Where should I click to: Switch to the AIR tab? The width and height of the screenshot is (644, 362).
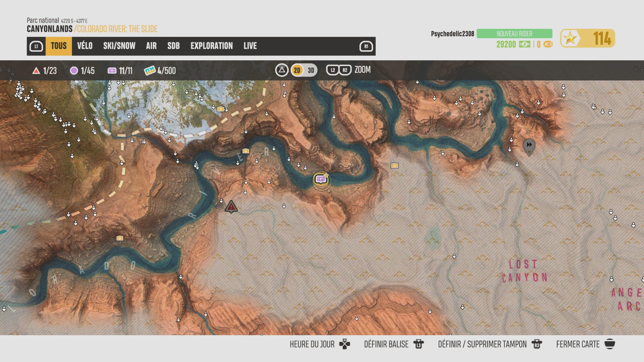pyautogui.click(x=151, y=46)
